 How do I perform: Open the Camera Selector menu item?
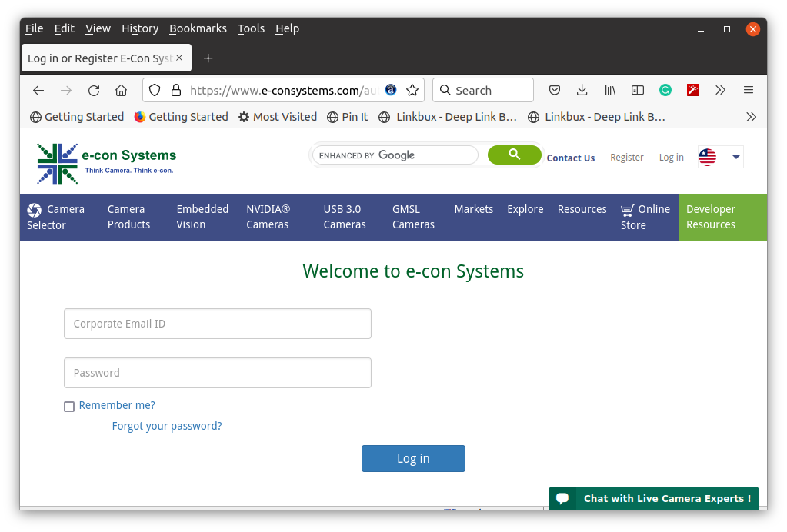[x=55, y=217]
